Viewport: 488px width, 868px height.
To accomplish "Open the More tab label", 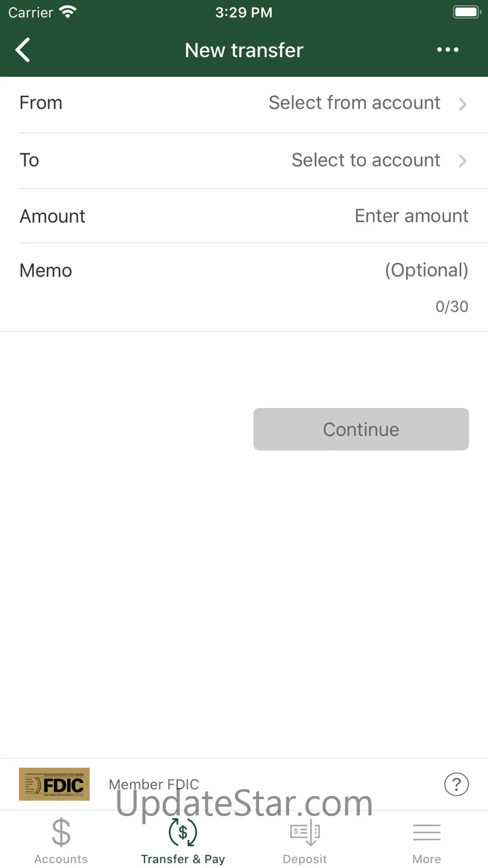I will (x=427, y=859).
